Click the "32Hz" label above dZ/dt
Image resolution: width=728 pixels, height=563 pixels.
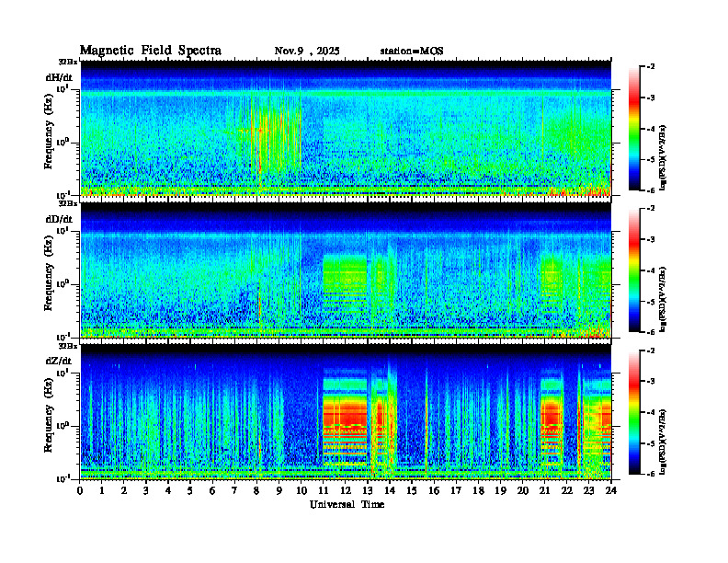(68, 346)
